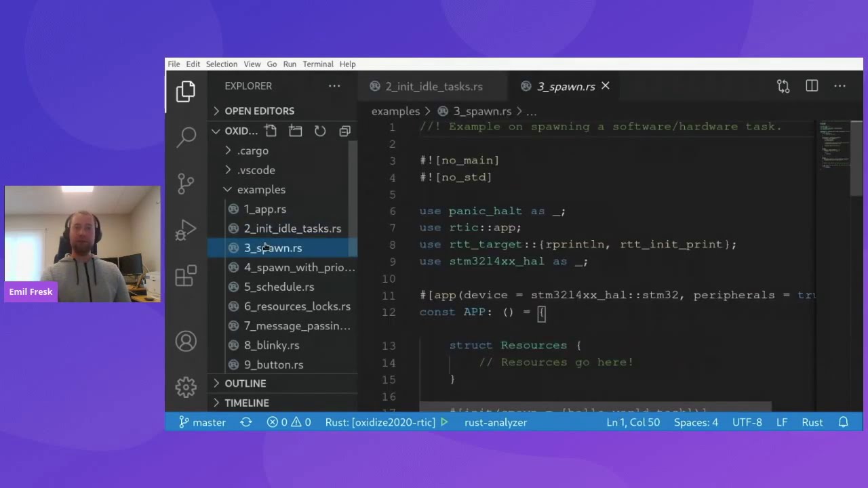Open the Selection menu
Screen dimensions: 868x488
click(222, 64)
